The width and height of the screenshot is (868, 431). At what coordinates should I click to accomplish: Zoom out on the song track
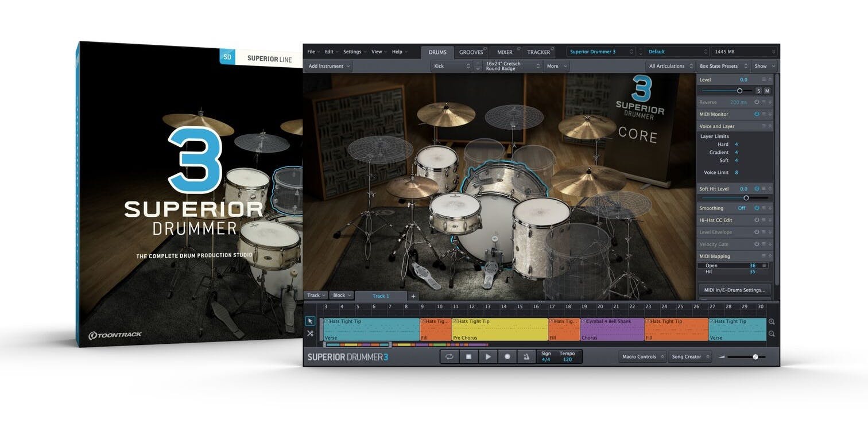click(772, 333)
